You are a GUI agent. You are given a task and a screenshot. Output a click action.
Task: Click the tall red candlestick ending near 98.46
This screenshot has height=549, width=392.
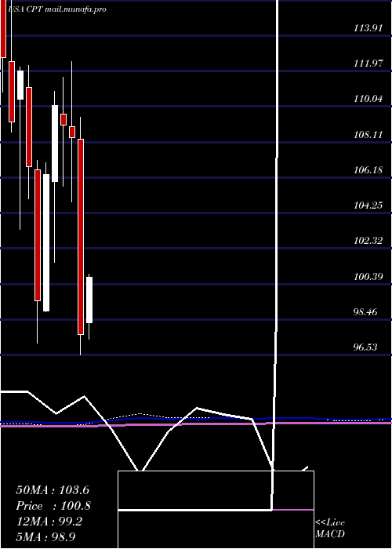pos(81,237)
